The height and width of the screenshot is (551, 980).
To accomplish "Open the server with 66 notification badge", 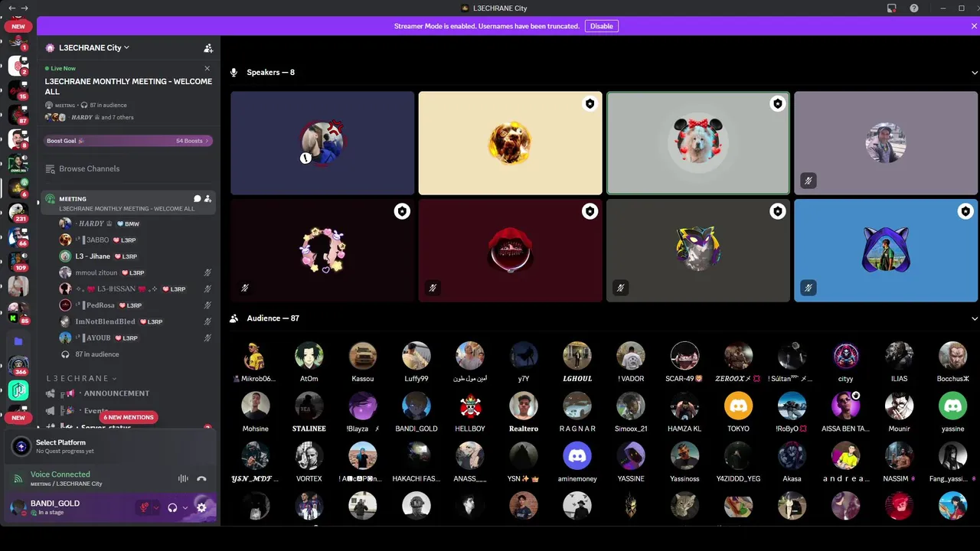I will [18, 236].
